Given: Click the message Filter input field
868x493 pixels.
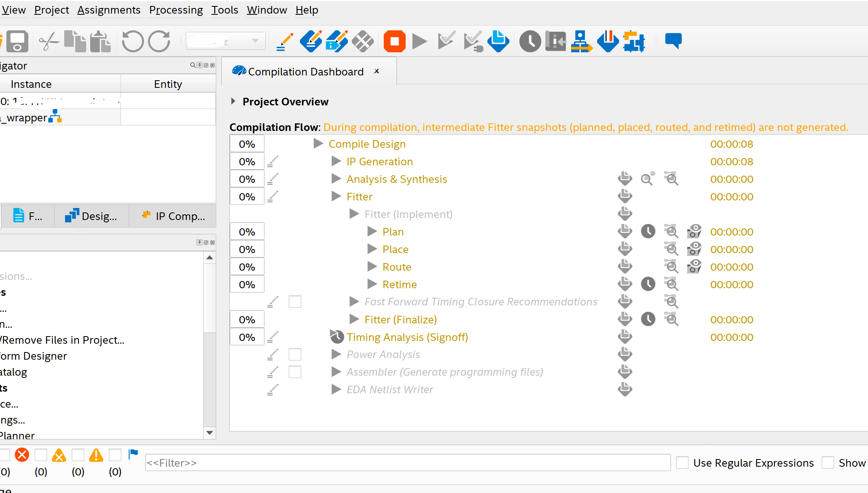Looking at the screenshot, I should (x=407, y=463).
